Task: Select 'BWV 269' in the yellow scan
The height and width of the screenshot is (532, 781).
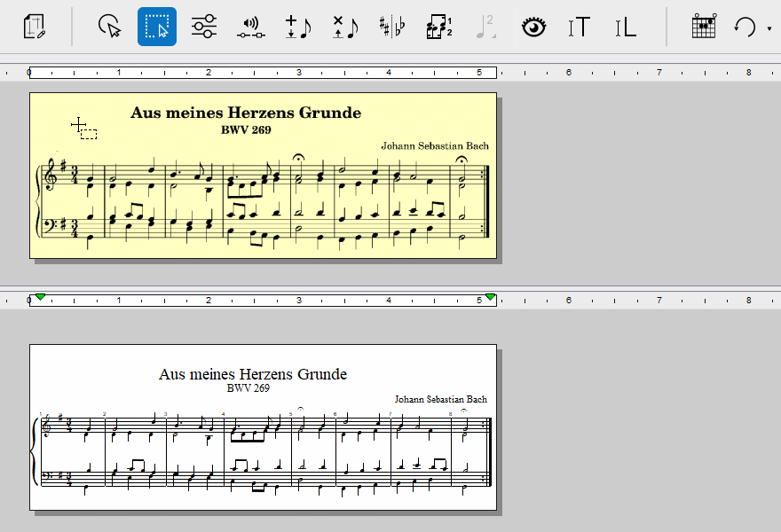Action: point(246,129)
